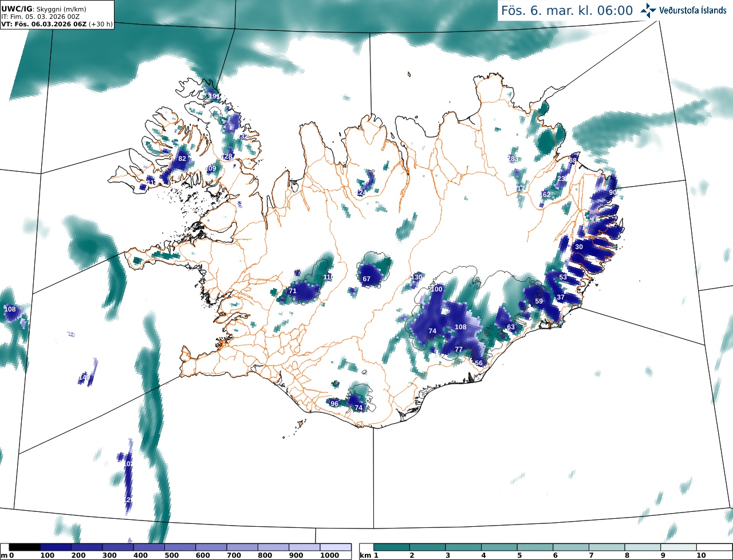Click the value 74 left of 108 on the glacier
Viewport: 733px width, 560px height.
432,331
